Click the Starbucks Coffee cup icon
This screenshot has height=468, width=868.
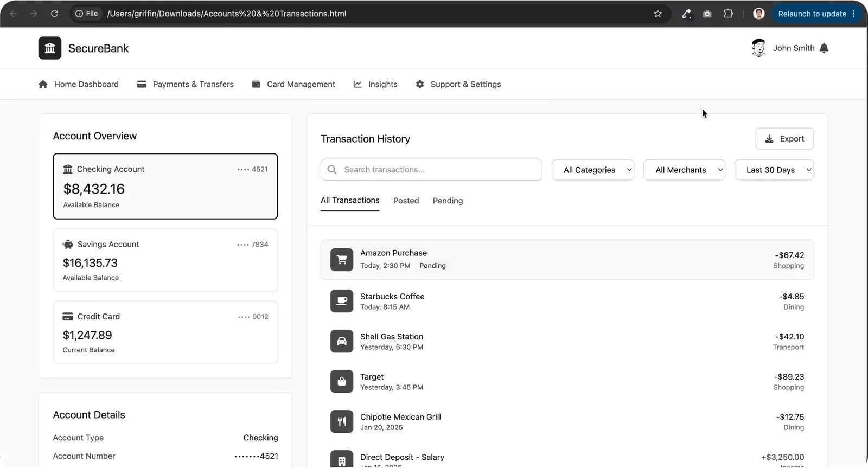(342, 301)
